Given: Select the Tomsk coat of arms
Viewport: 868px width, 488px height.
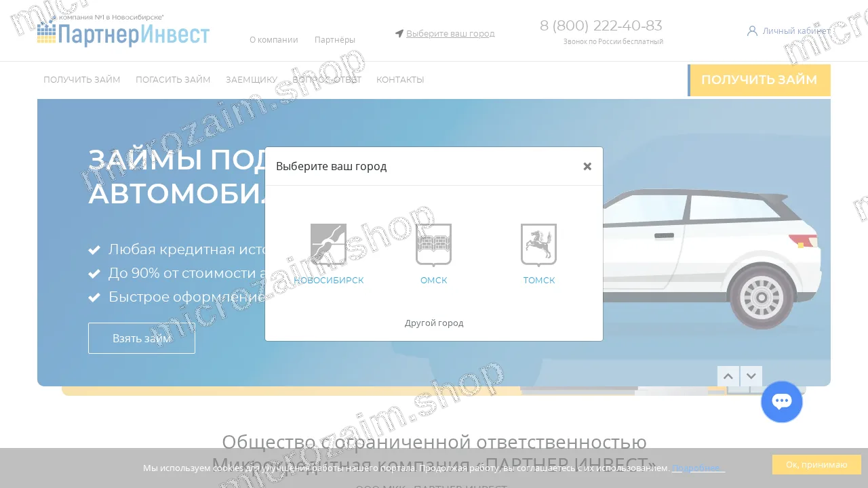Looking at the screenshot, I should click(x=539, y=245).
